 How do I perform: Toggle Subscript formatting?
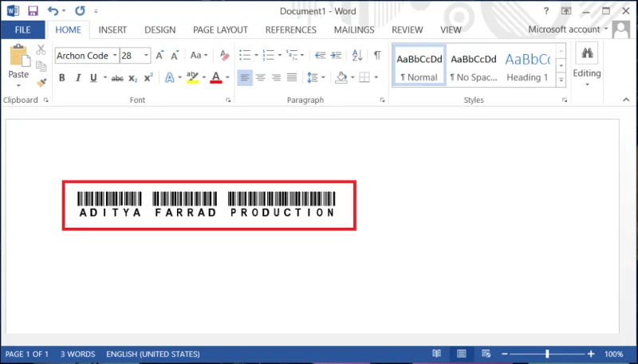tap(133, 78)
